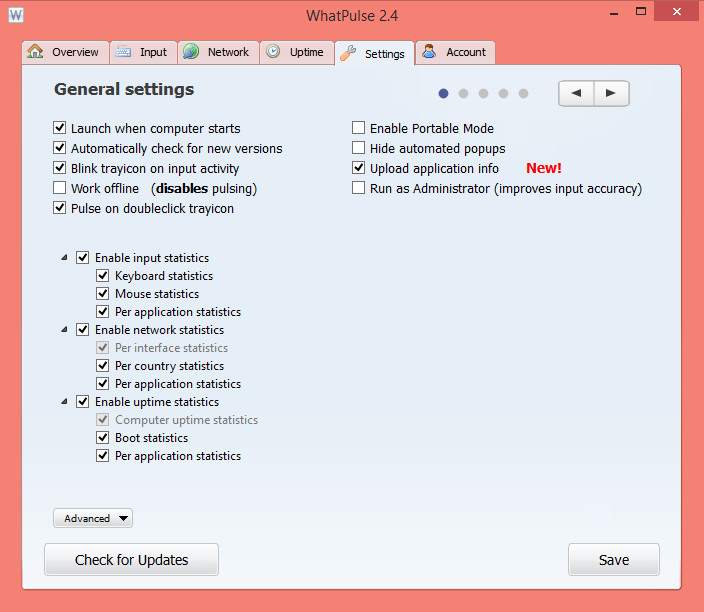704x612 pixels.
Task: Check Hide automated popups
Action: pos(358,148)
